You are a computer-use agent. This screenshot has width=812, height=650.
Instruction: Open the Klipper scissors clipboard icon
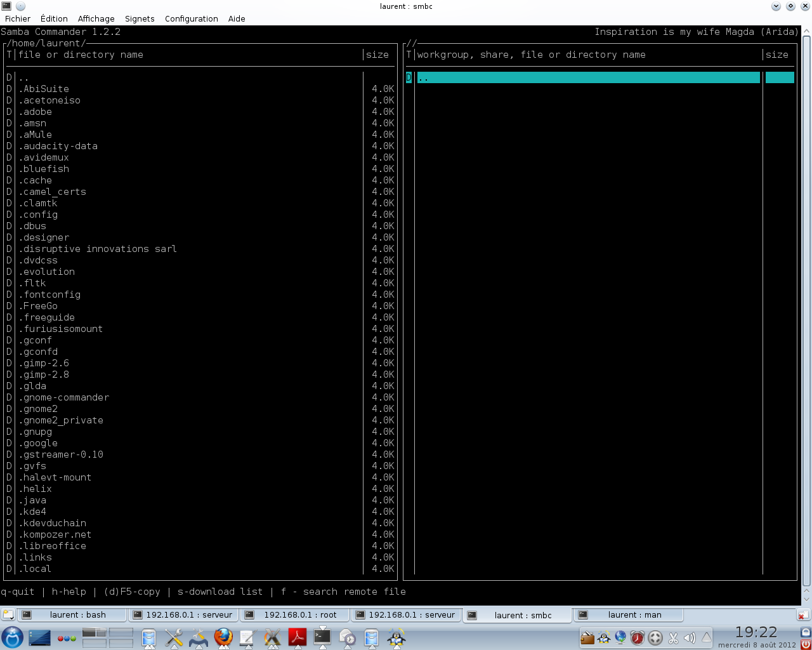coord(673,638)
